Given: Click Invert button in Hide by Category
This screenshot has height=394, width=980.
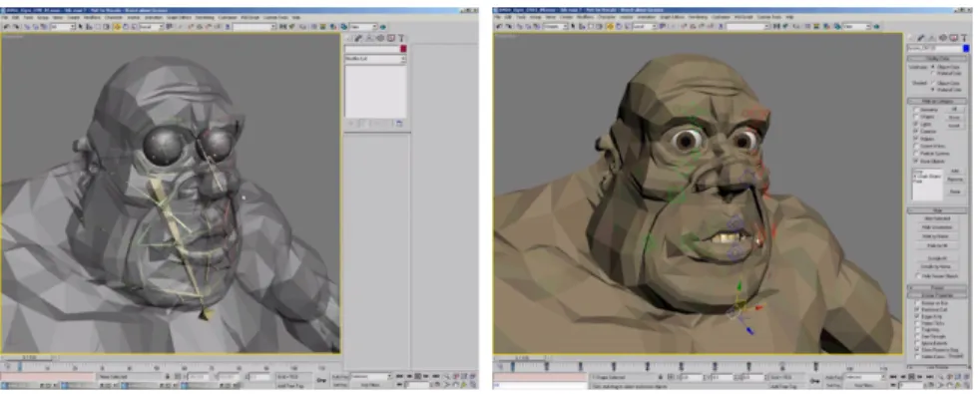Looking at the screenshot, I should tap(954, 126).
